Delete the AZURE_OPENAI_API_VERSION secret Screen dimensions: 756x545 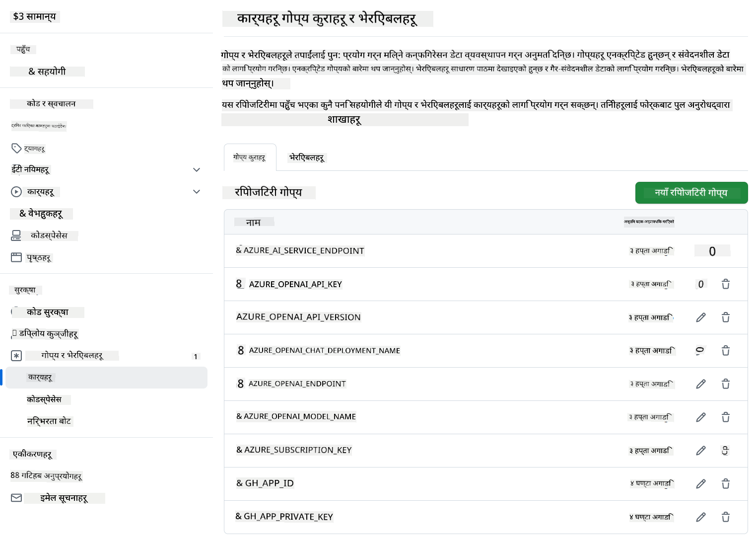tap(726, 317)
